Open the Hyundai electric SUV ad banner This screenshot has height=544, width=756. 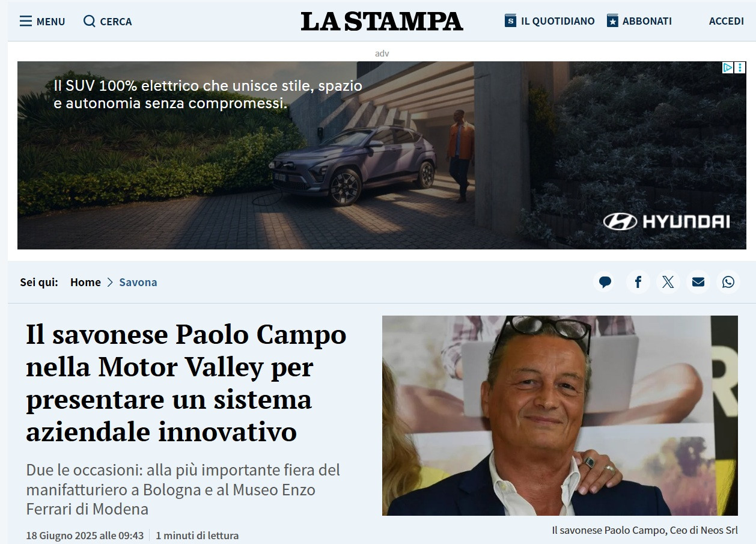click(382, 155)
